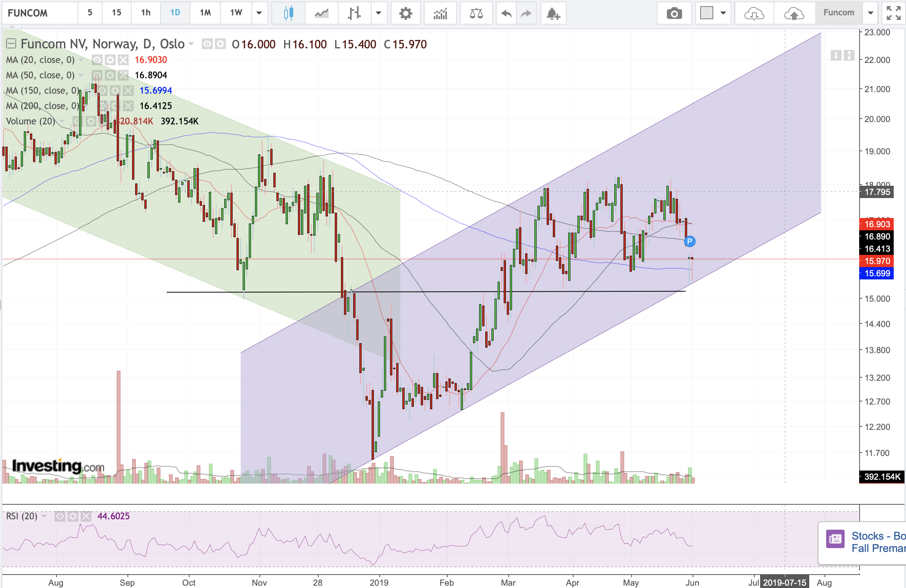906x588 pixels.
Task: Enter fullscreen chart mode
Action: [893, 13]
